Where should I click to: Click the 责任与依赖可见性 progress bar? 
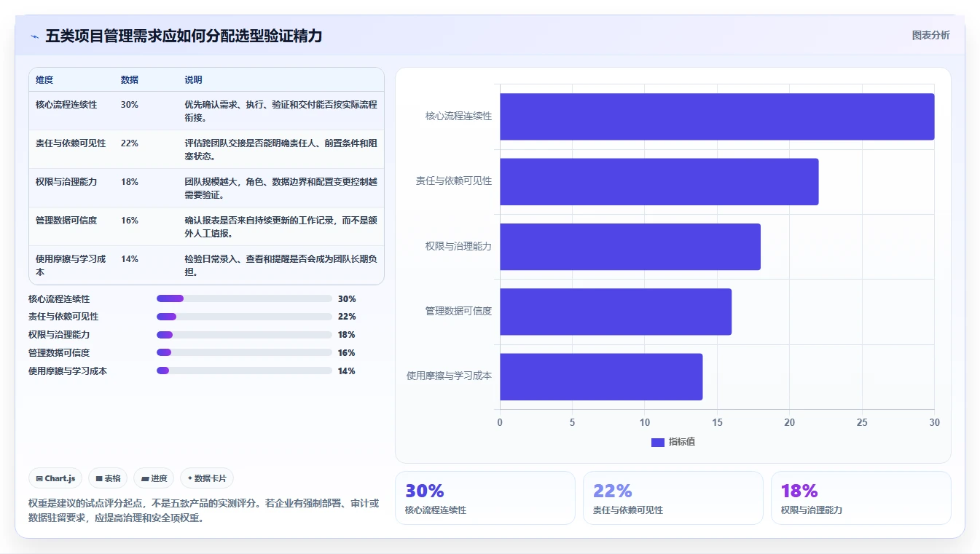click(x=244, y=317)
